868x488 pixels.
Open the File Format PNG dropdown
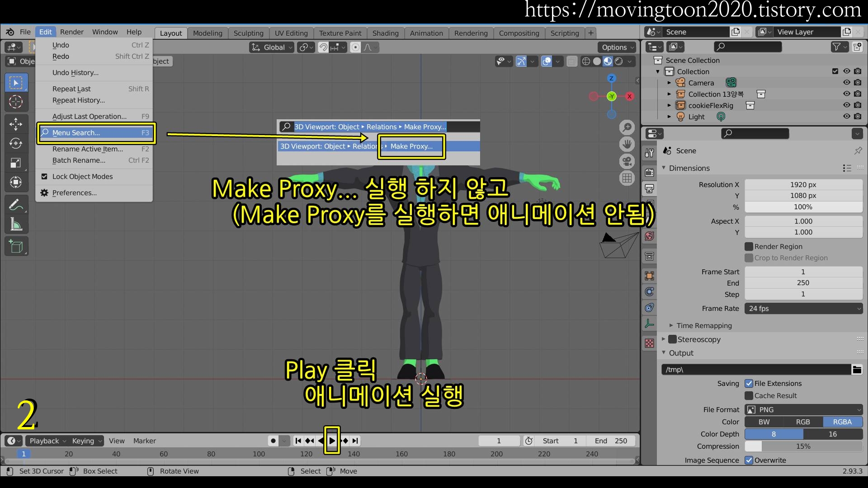click(804, 410)
